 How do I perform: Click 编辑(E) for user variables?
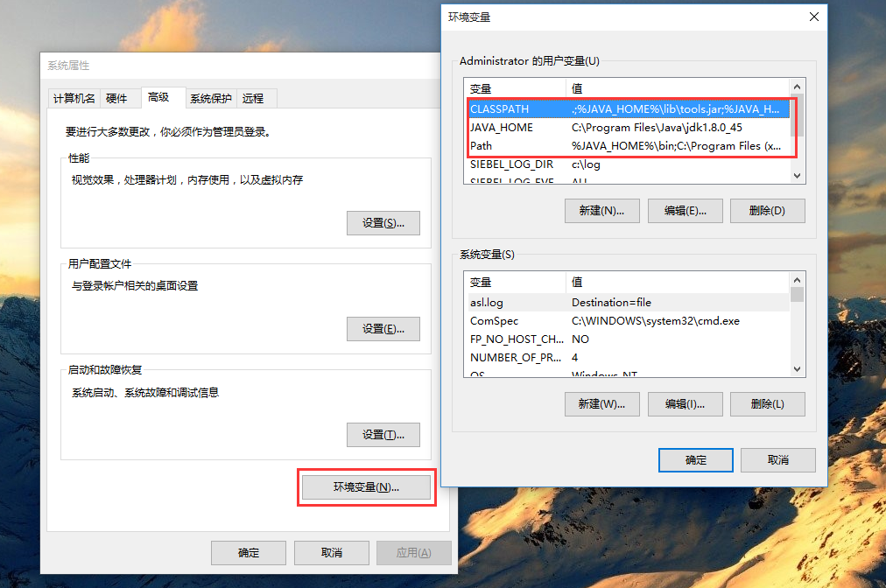pos(685,211)
